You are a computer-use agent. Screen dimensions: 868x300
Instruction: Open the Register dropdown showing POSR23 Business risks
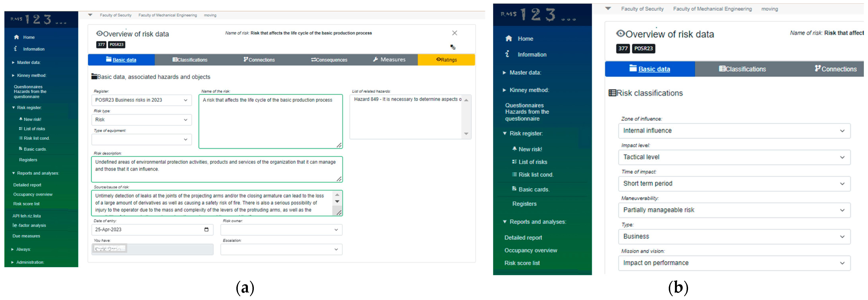click(141, 100)
